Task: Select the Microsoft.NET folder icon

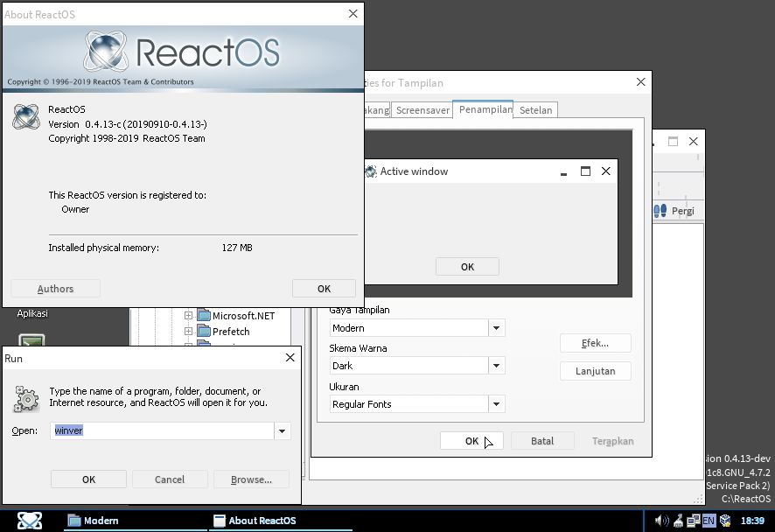Action: [204, 315]
